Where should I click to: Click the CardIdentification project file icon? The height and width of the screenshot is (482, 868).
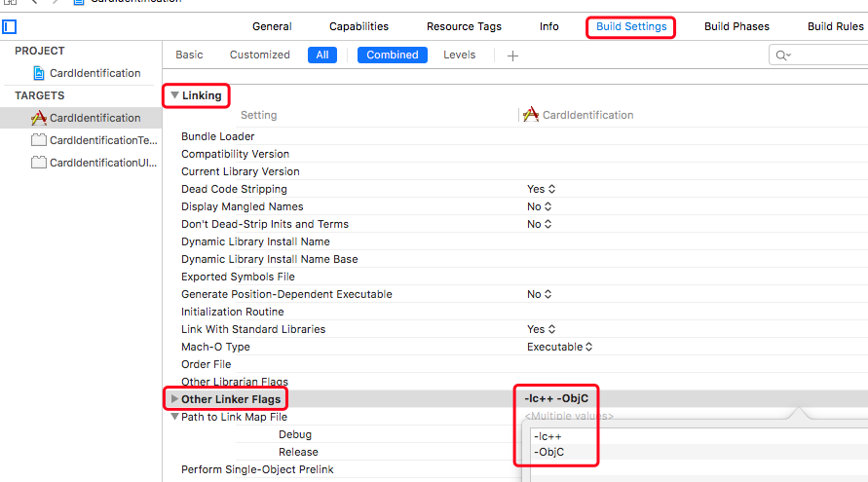pos(39,73)
